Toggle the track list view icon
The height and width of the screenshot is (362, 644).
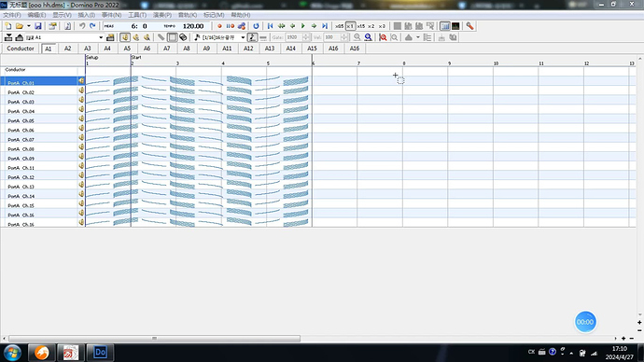pos(445,26)
